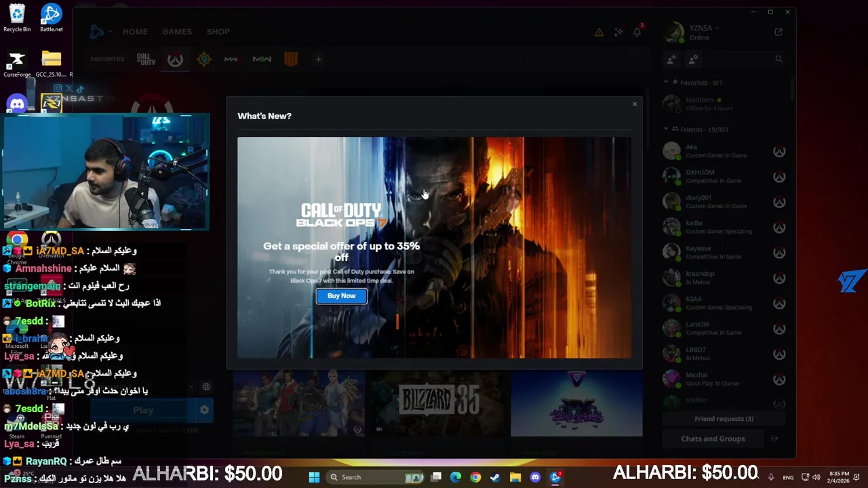Select the Black Ops 4 favorite icon
The image size is (868, 488).
tap(291, 59)
